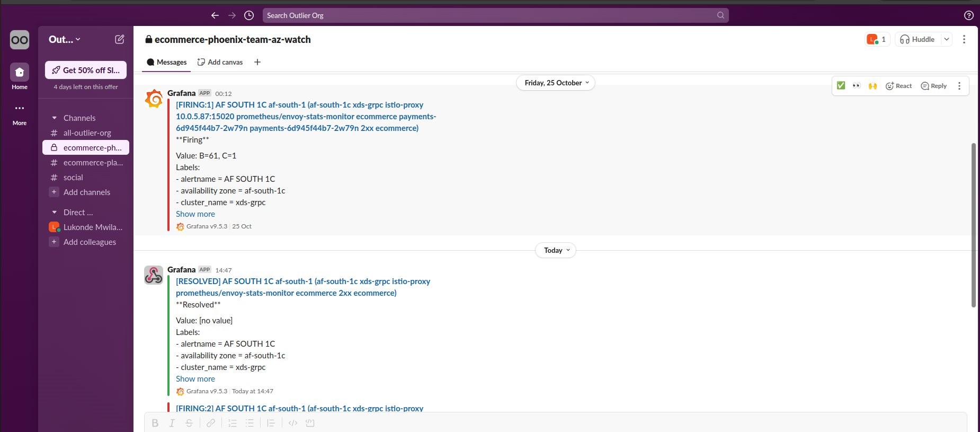Click the Get 50% off Slack offer
Viewport: 980px width, 432px height.
[86, 70]
